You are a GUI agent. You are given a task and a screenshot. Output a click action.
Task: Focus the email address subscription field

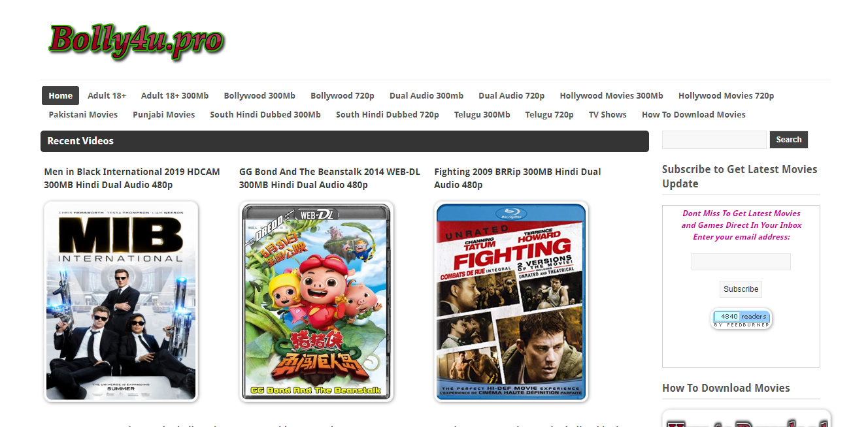[741, 262]
